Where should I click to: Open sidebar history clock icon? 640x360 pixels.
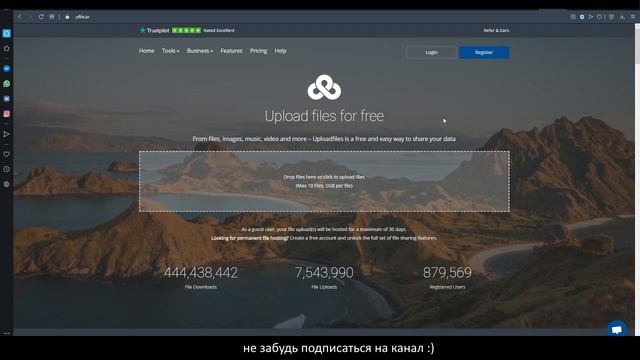tap(7, 169)
